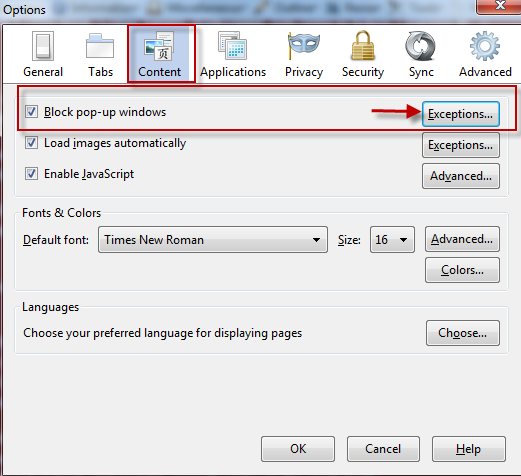Viewport: 521px width, 476px height.
Task: Select the Sync arrows icon
Action: [420, 46]
